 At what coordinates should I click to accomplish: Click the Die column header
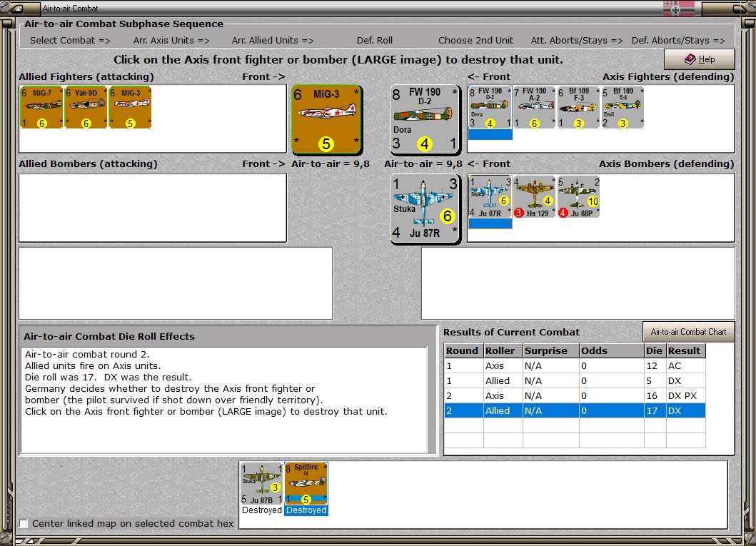[x=654, y=351]
